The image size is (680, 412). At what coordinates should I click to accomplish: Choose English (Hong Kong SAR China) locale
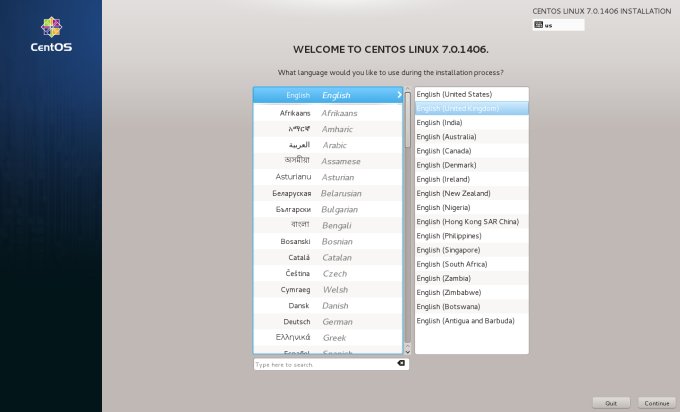[x=472, y=222]
